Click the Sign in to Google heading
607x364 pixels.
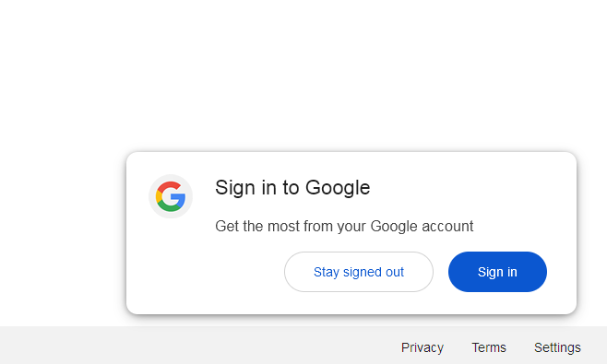(292, 188)
